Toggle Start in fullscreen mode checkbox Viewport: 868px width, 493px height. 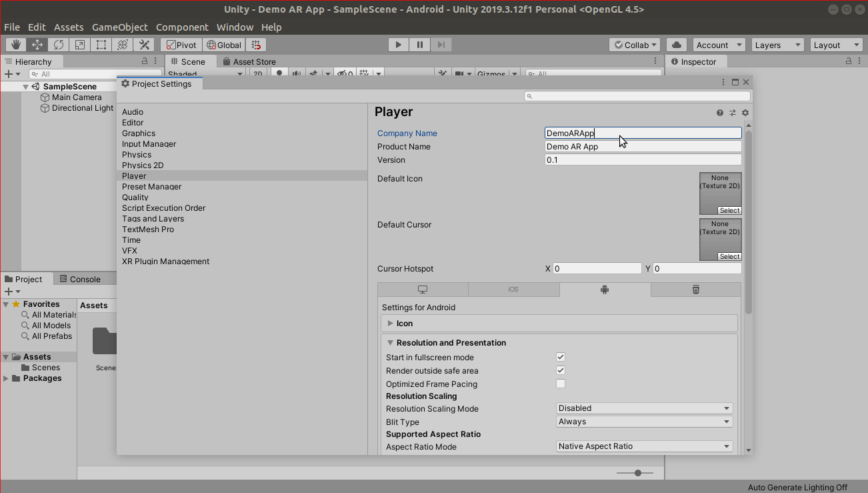tap(561, 358)
